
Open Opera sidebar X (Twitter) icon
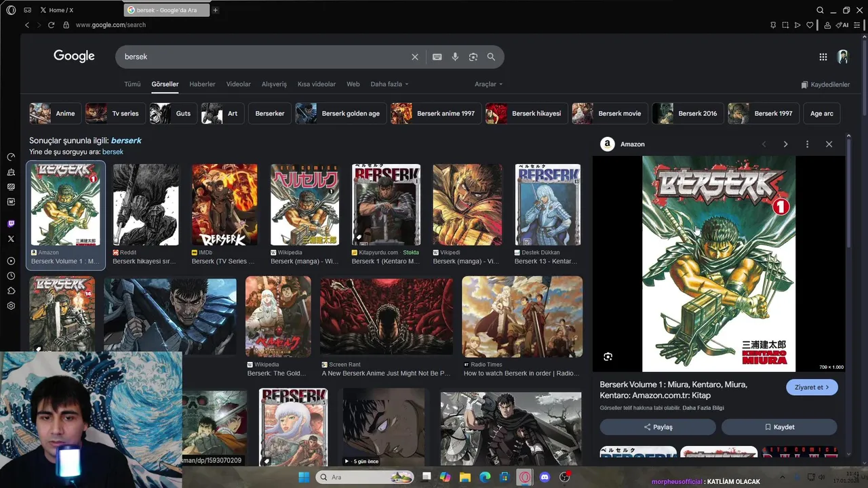click(x=11, y=239)
